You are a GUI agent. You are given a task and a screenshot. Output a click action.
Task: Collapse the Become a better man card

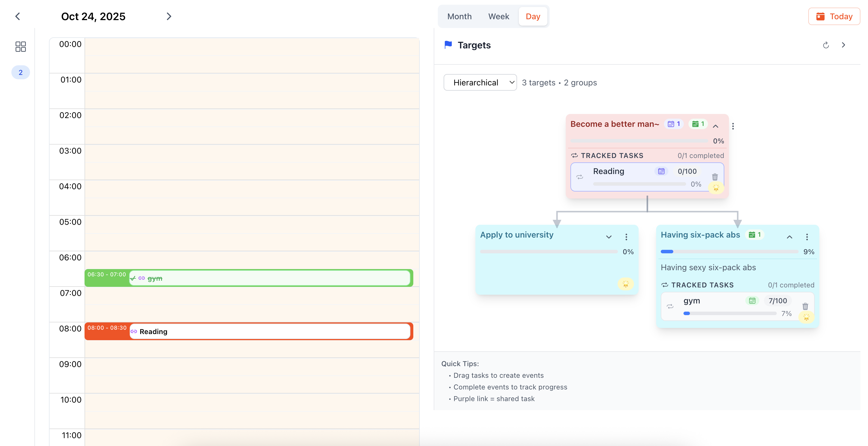click(715, 126)
